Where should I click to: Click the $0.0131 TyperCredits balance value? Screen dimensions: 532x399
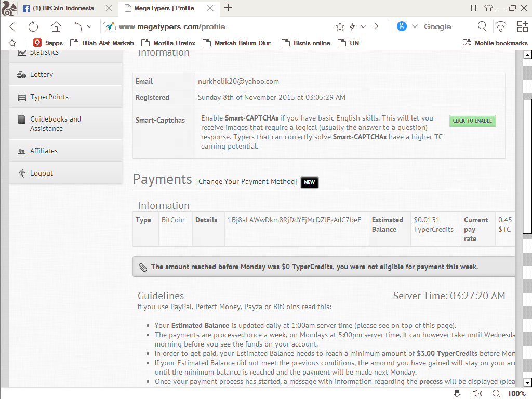434,224
